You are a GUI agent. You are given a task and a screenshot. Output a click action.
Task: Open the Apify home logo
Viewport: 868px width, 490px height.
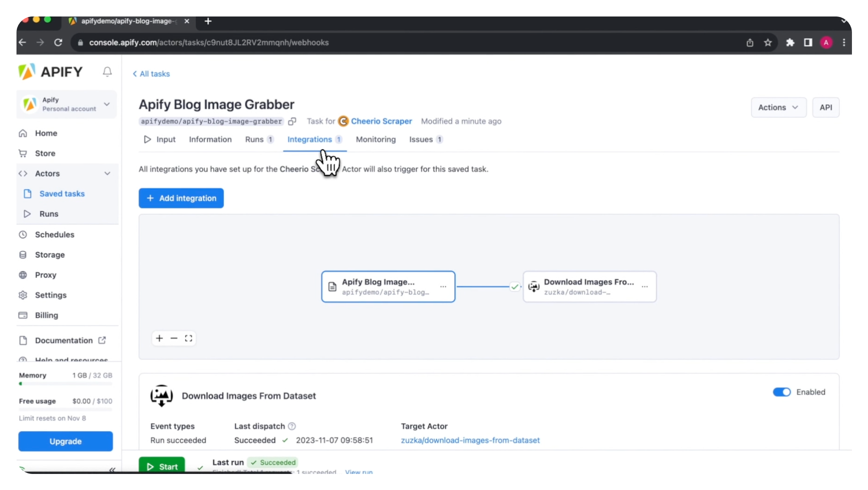coord(50,72)
